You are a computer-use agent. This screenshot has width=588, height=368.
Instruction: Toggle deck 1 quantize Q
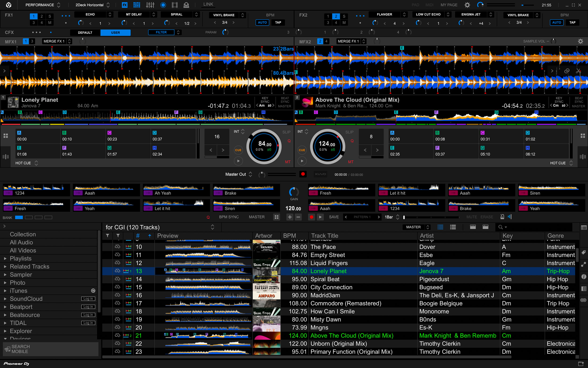(289, 141)
